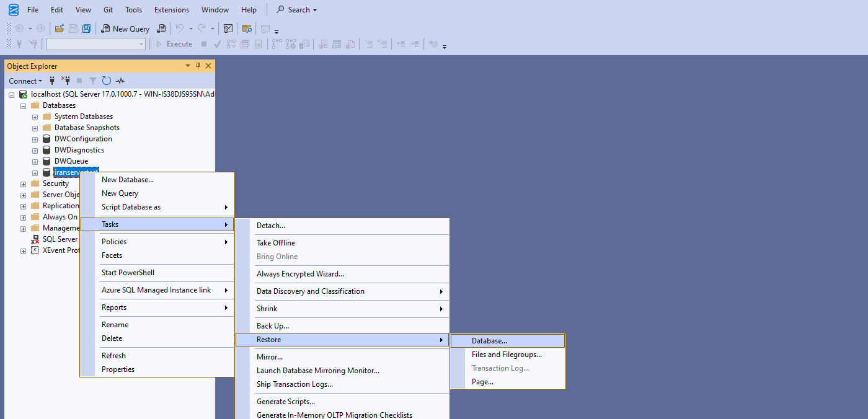Select the DWDiagnostics database in tree
Image resolution: width=868 pixels, height=419 pixels.
tap(79, 150)
